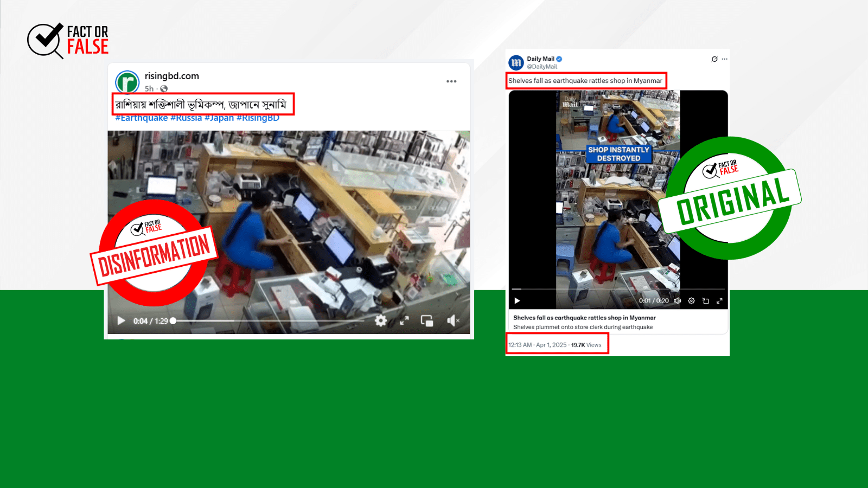Image resolution: width=868 pixels, height=488 pixels.
Task: Play the risingbd.com Facebook video
Action: point(121,321)
